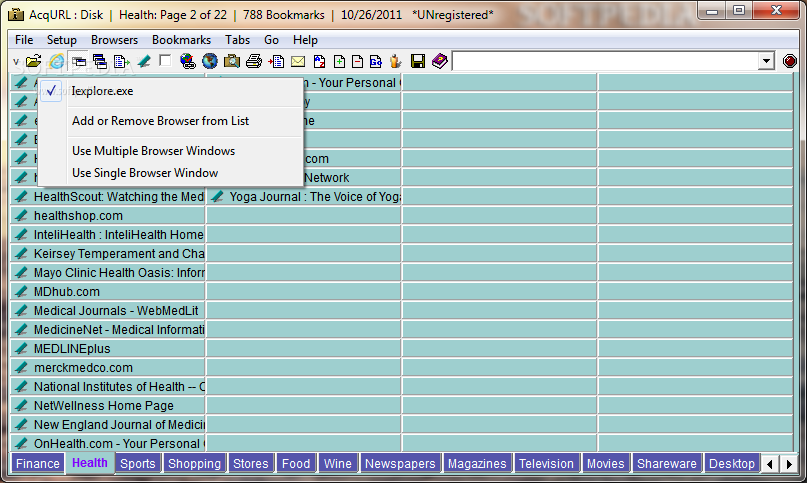Open the File menu

(x=24, y=40)
